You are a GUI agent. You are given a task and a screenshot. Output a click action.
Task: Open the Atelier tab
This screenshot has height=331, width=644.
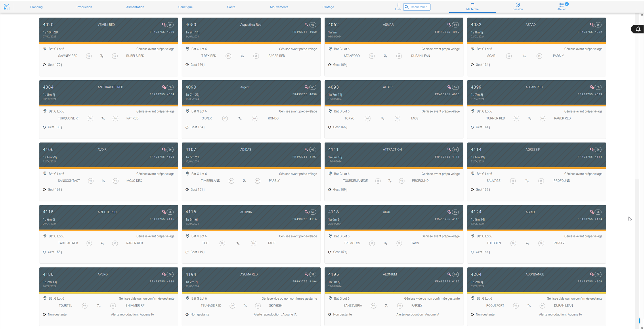click(x=561, y=7)
